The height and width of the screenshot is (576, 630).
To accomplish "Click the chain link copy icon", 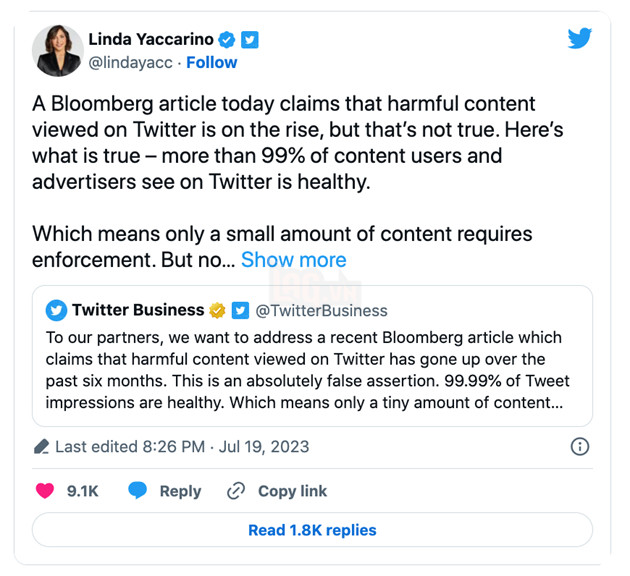I will [236, 491].
